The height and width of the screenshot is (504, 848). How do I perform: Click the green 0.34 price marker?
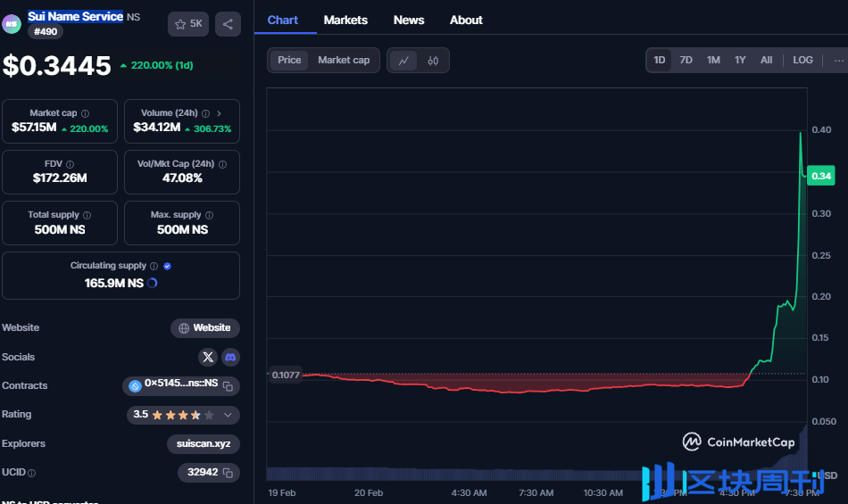point(820,176)
